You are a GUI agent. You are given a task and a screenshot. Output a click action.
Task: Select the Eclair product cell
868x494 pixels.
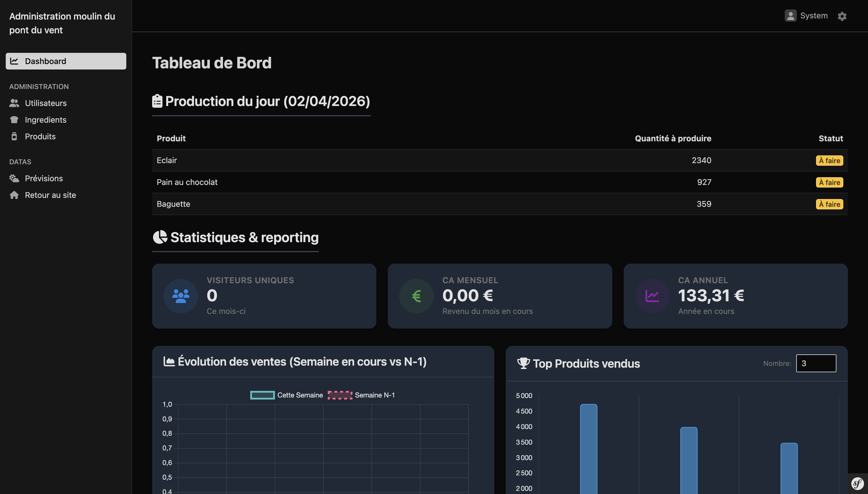pos(167,160)
